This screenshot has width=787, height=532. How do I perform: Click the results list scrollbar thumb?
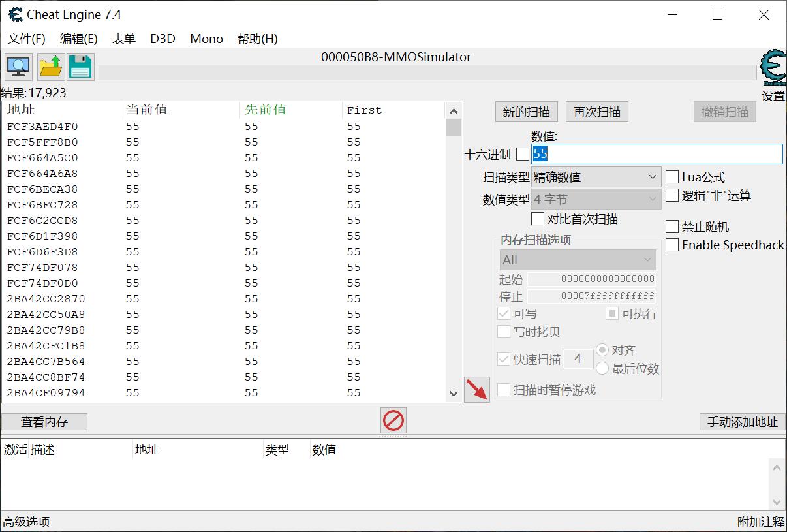[454, 127]
